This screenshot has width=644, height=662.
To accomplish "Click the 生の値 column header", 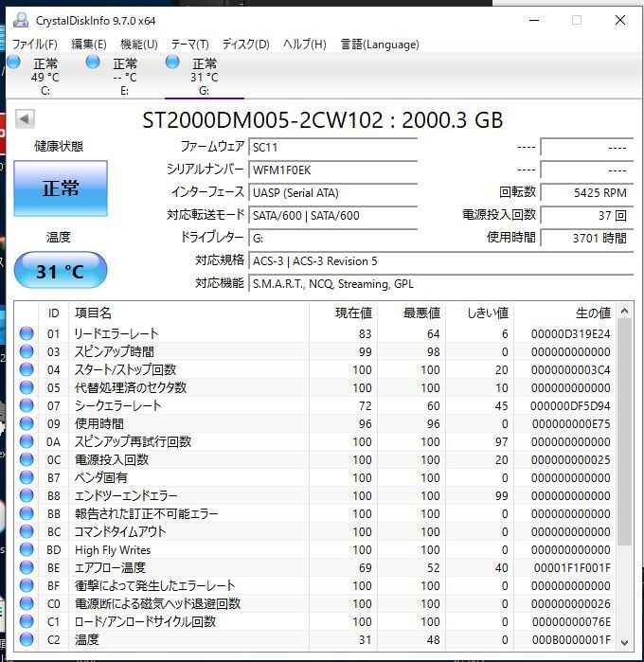I will click(564, 313).
